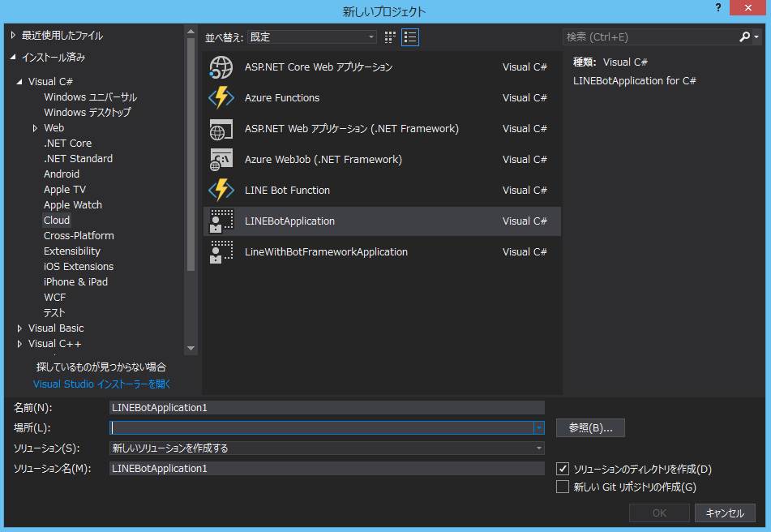
Task: Click the location path input field
Action: [x=322, y=427]
